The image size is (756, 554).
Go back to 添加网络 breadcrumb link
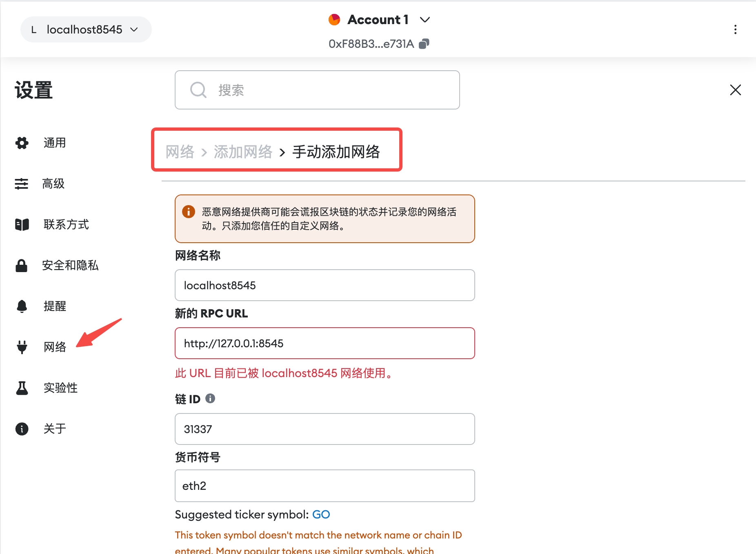tap(243, 152)
